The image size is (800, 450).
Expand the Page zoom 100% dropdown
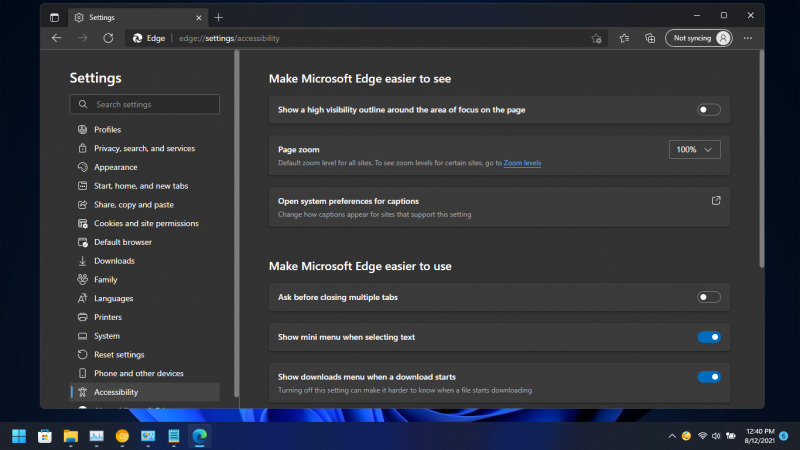coord(694,149)
